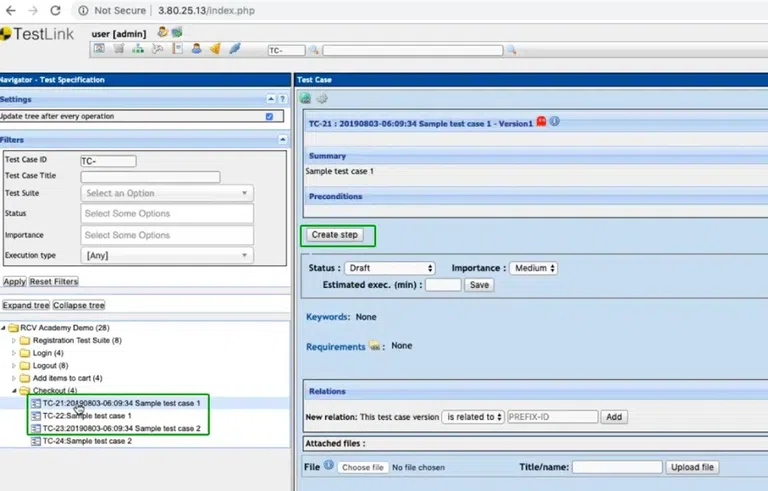Click the TestLink logo
The height and width of the screenshot is (491, 768).
[x=37, y=34]
